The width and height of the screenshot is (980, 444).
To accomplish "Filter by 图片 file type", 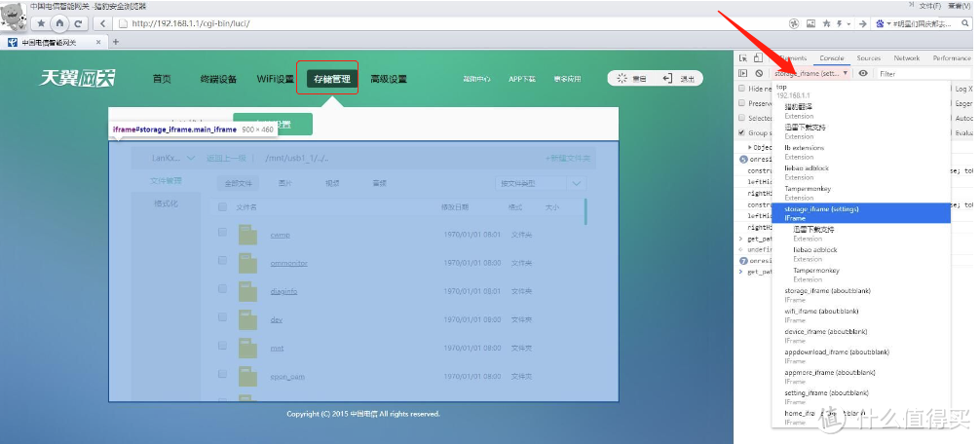I will coord(285,184).
